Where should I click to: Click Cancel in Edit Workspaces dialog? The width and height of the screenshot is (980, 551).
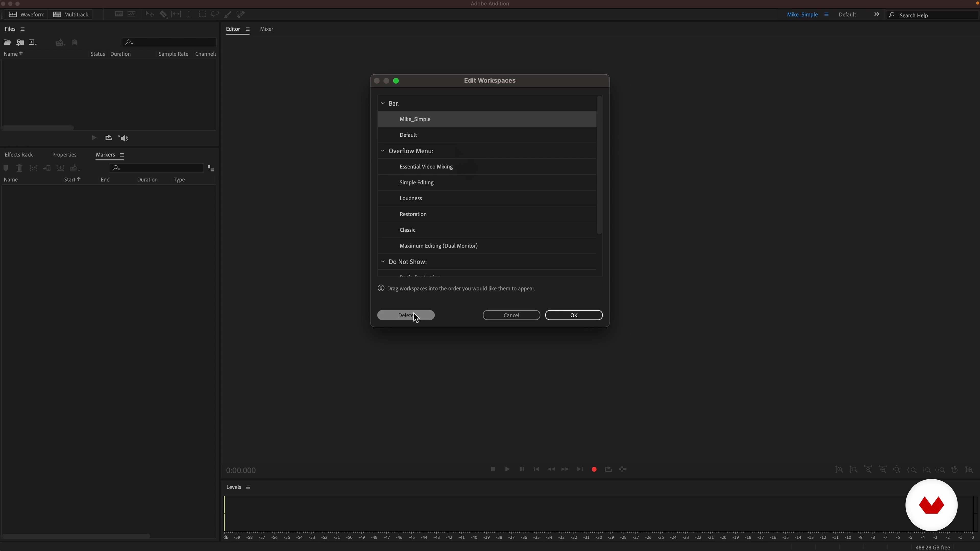(x=511, y=315)
